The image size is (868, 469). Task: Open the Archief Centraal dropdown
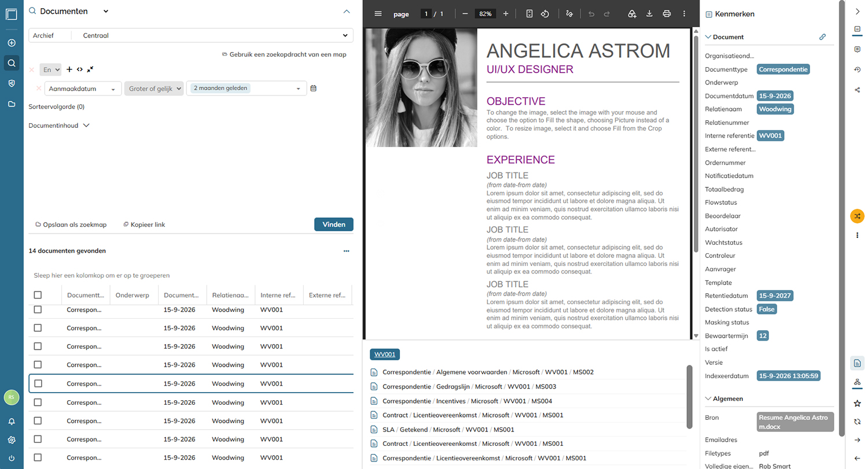[x=191, y=35]
